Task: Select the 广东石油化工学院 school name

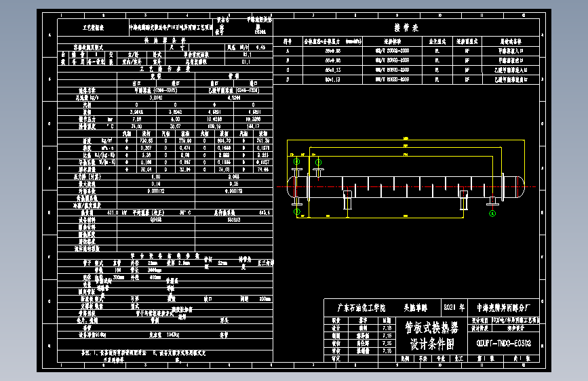Action: [x=361, y=308]
